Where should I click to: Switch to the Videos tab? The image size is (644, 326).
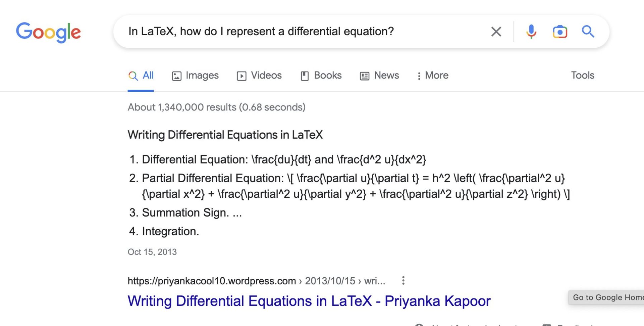(x=266, y=76)
